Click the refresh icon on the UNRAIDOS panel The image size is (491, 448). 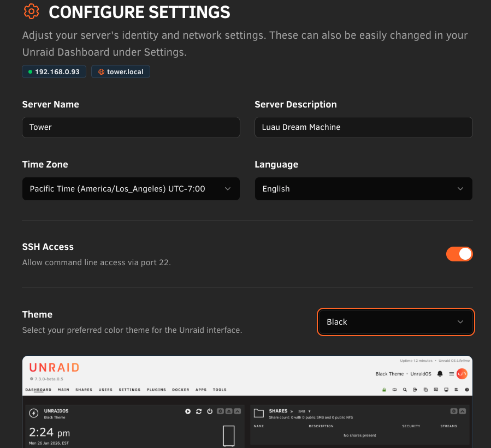pos(199,413)
